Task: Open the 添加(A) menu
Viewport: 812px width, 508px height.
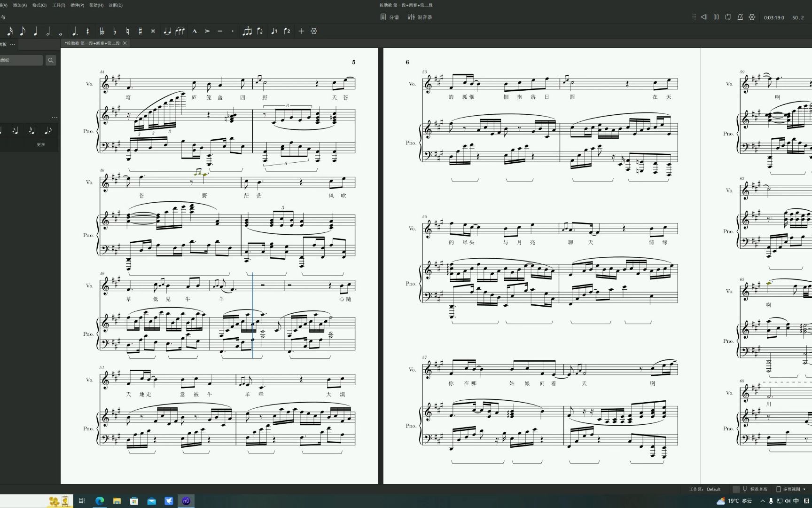Action: pyautogui.click(x=20, y=5)
